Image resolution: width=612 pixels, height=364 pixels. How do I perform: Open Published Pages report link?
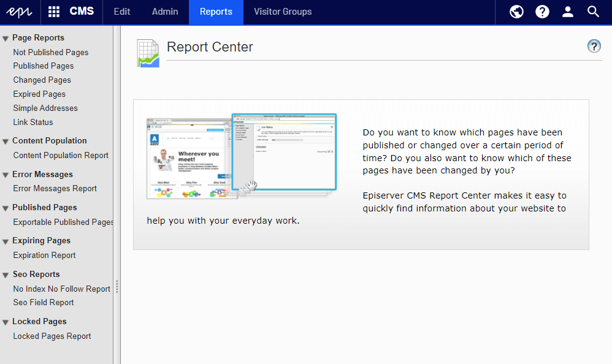(x=44, y=66)
